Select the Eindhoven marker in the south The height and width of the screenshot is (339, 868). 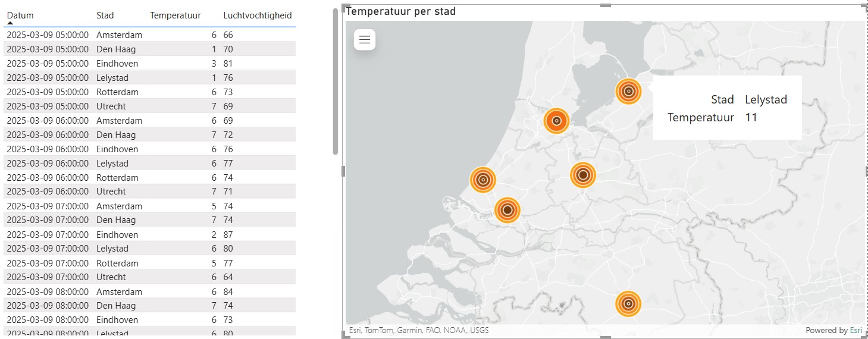628,303
